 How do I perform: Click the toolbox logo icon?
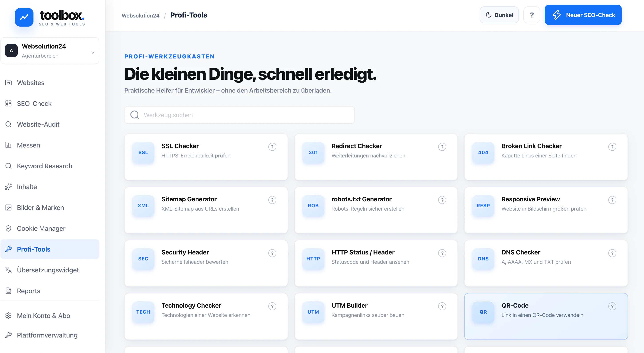(24, 17)
